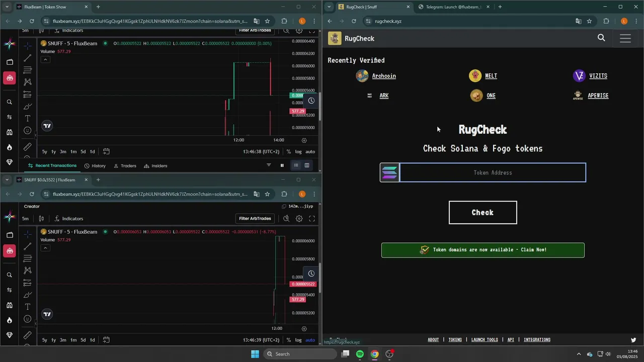Open chart settings gear in bottom chart toolbar
644x362 pixels.
point(299,218)
